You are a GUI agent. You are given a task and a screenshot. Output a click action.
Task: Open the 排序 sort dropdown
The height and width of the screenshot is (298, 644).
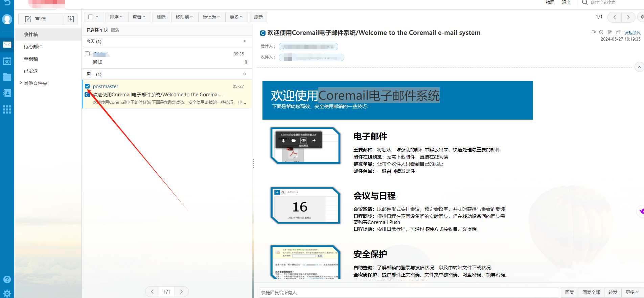pyautogui.click(x=116, y=17)
